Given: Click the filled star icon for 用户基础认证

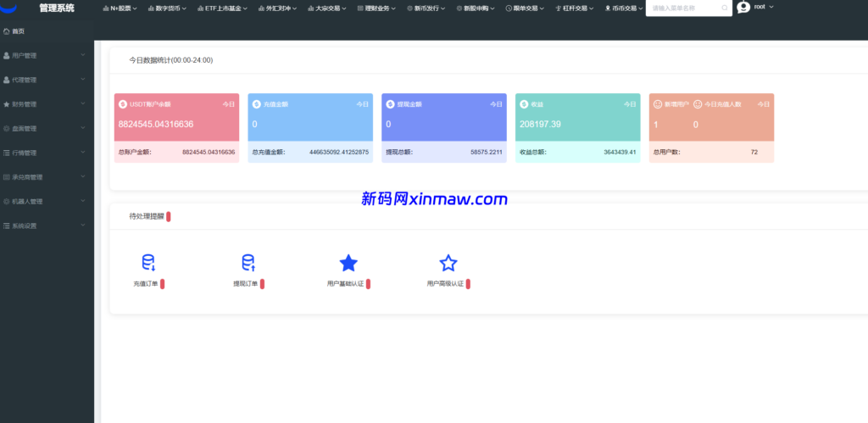Looking at the screenshot, I should tap(348, 263).
